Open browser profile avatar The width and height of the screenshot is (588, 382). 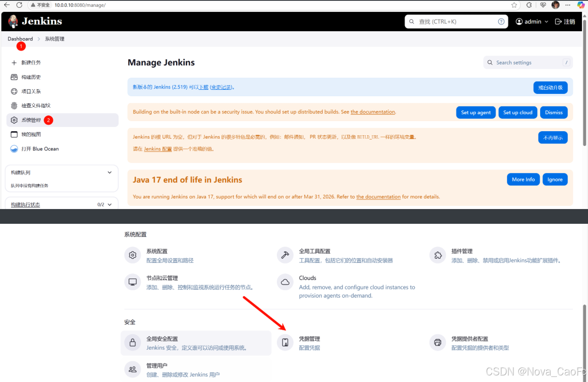556,5
